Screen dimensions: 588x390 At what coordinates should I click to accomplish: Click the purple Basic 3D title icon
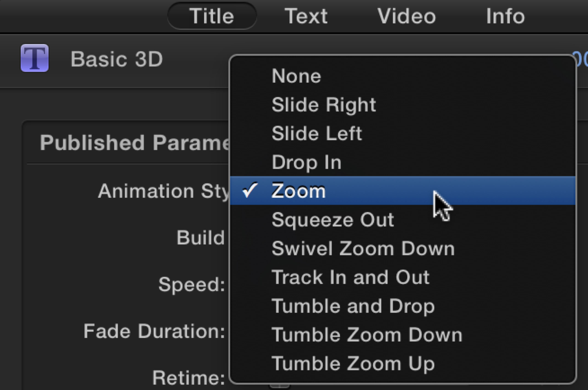tap(35, 58)
